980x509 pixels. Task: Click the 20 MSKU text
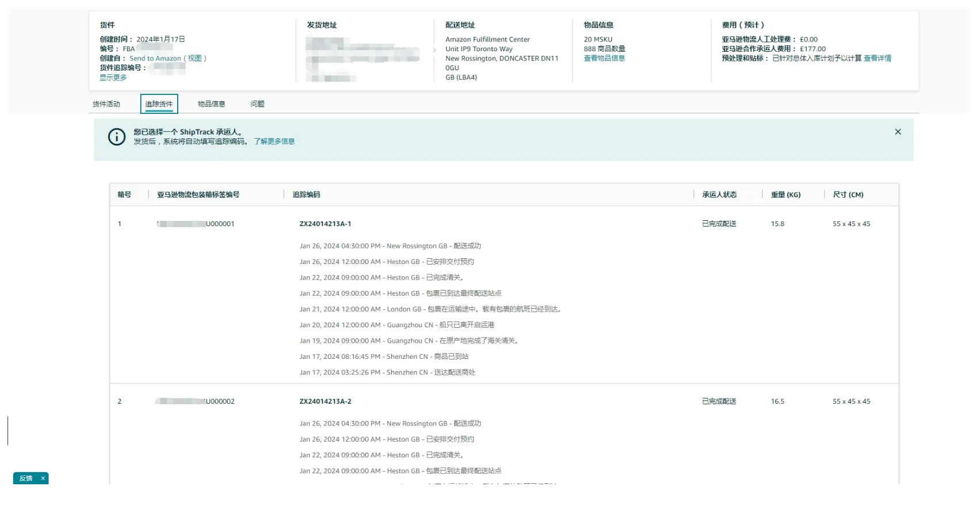pyautogui.click(x=598, y=39)
